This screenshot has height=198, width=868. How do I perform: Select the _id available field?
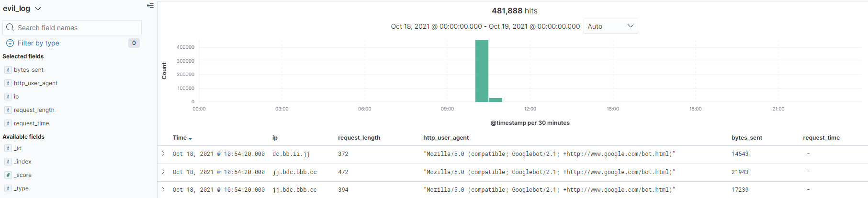point(18,148)
